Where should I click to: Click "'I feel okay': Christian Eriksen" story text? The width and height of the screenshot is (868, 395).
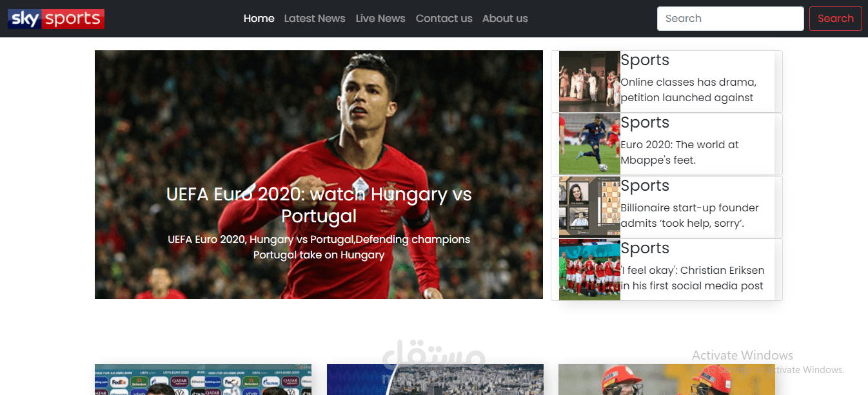tap(693, 278)
